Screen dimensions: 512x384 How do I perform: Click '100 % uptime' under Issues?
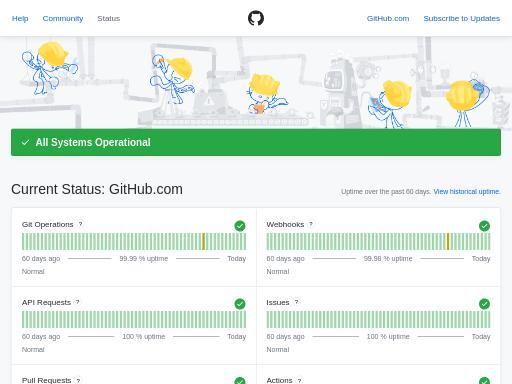point(388,337)
